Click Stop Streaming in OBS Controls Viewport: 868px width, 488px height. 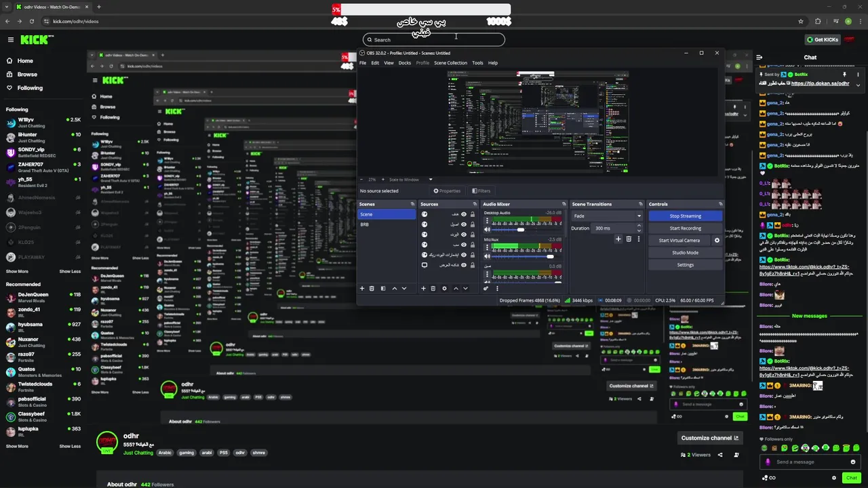point(686,216)
